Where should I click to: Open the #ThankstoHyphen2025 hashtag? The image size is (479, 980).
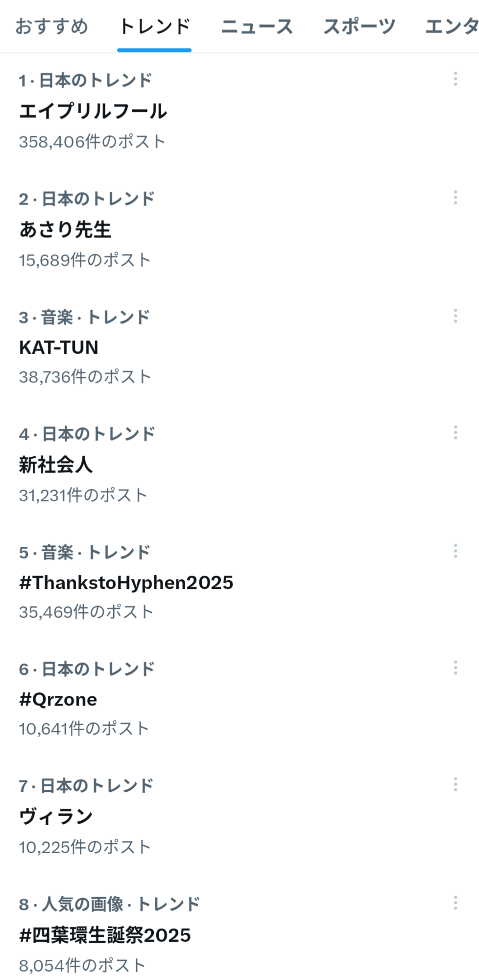[126, 583]
